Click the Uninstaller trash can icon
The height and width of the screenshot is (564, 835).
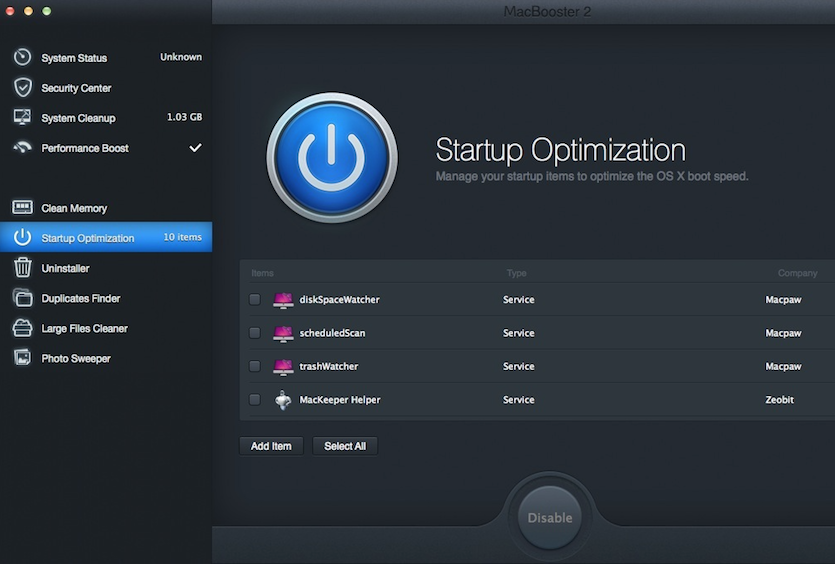point(23,267)
